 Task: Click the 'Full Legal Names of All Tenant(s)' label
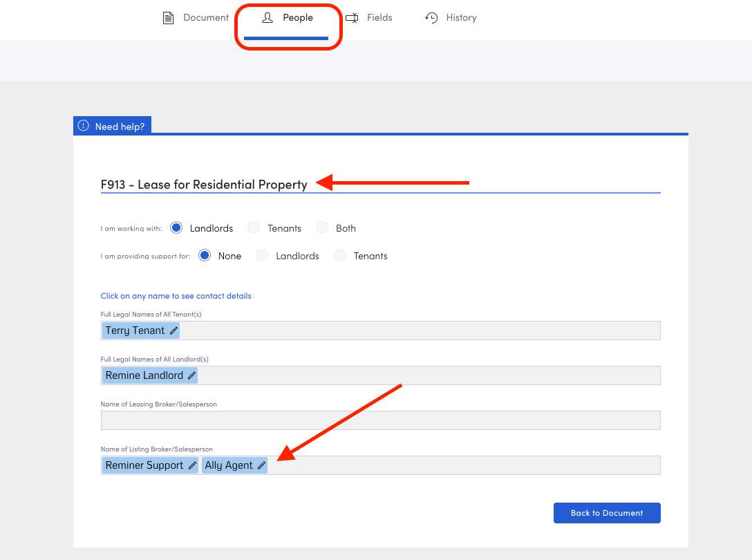pos(151,315)
